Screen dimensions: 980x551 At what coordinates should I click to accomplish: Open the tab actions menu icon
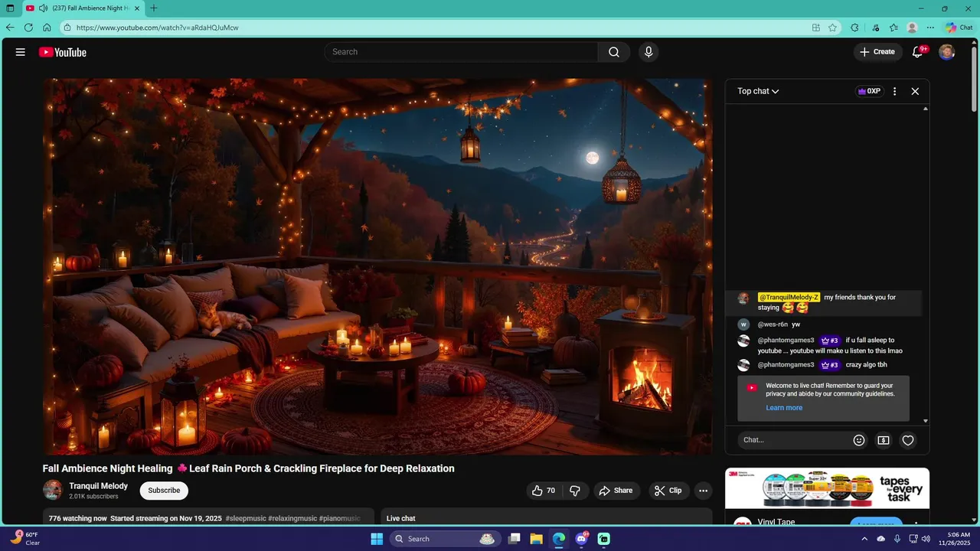(10, 8)
